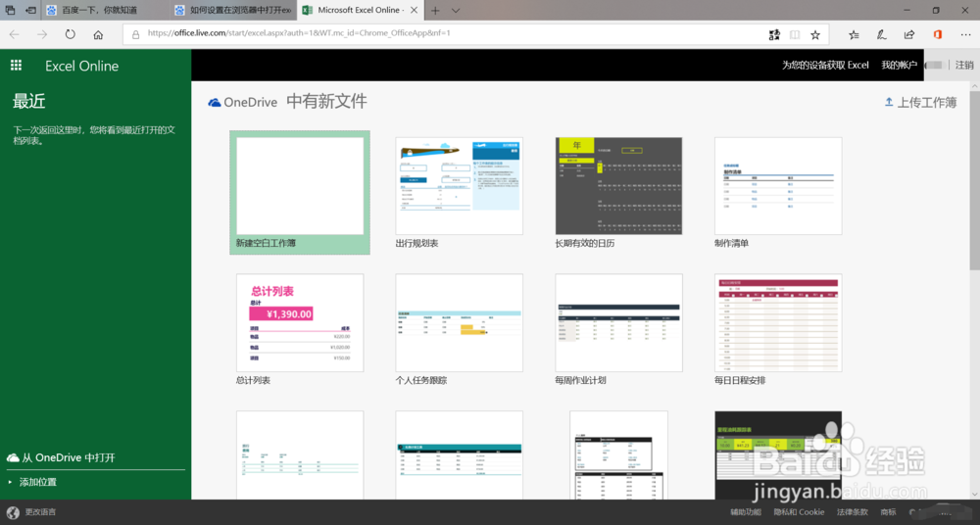Add web notes with pen icon
980x525 pixels.
point(881,35)
